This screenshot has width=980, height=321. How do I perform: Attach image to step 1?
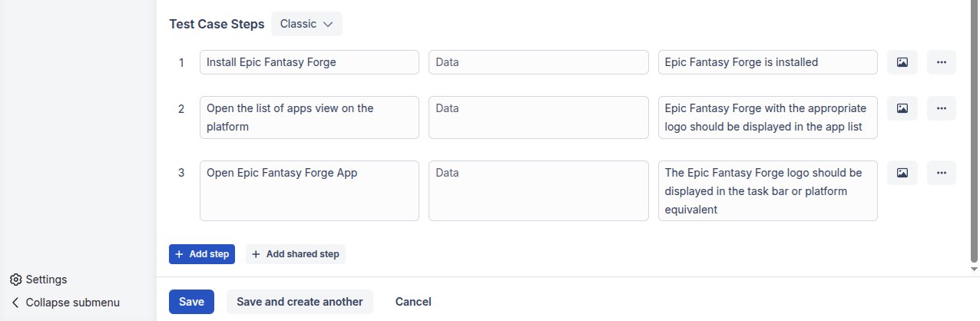[x=902, y=62]
